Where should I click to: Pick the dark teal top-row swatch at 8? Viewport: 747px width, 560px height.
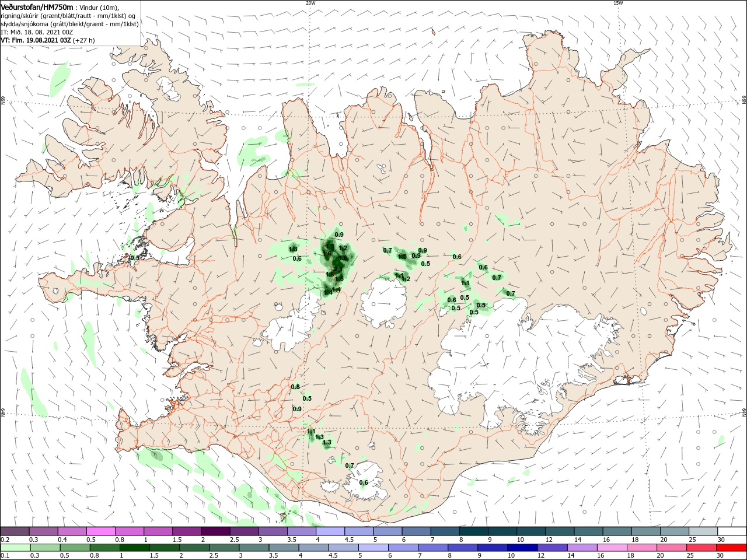[473, 531]
